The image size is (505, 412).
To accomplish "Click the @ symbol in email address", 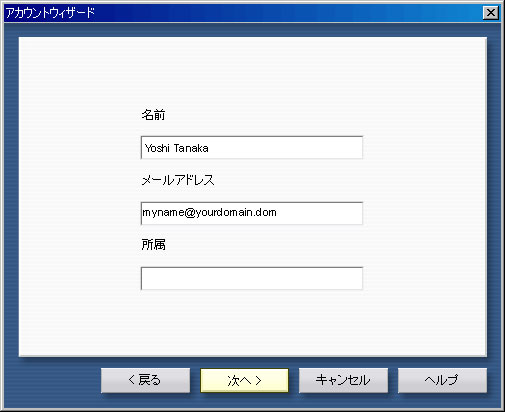I will point(190,213).
